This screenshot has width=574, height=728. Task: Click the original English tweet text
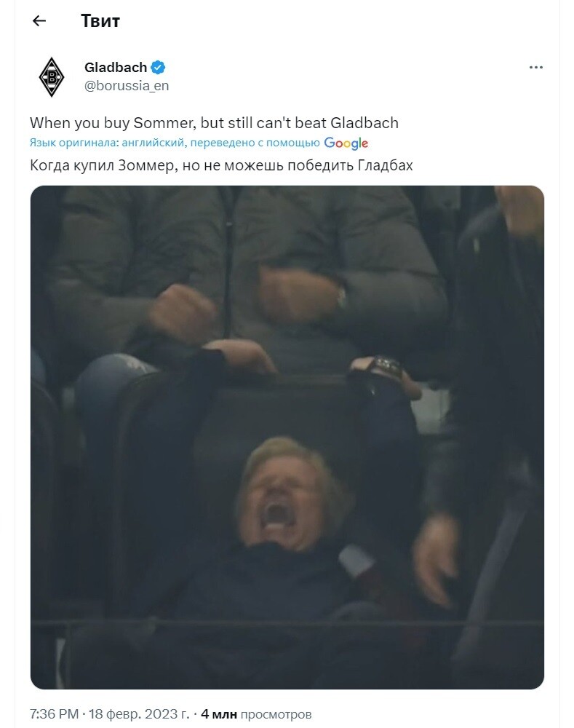(214, 123)
